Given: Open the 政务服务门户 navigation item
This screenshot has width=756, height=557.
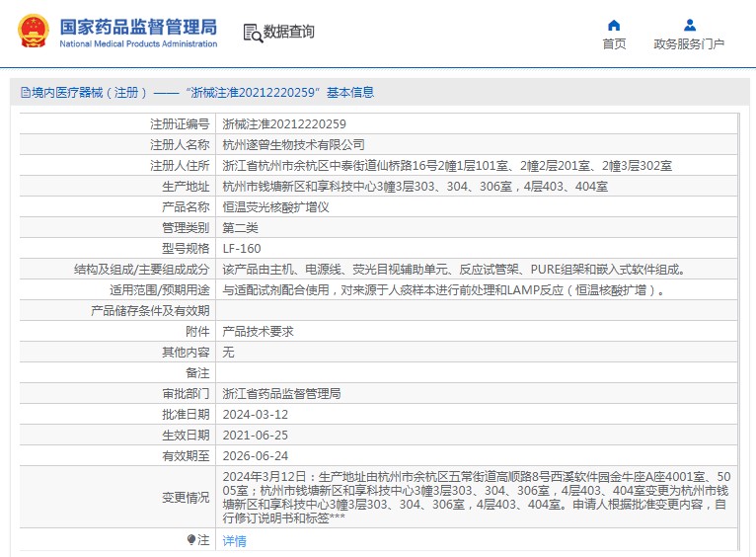Looking at the screenshot, I should point(689,44).
